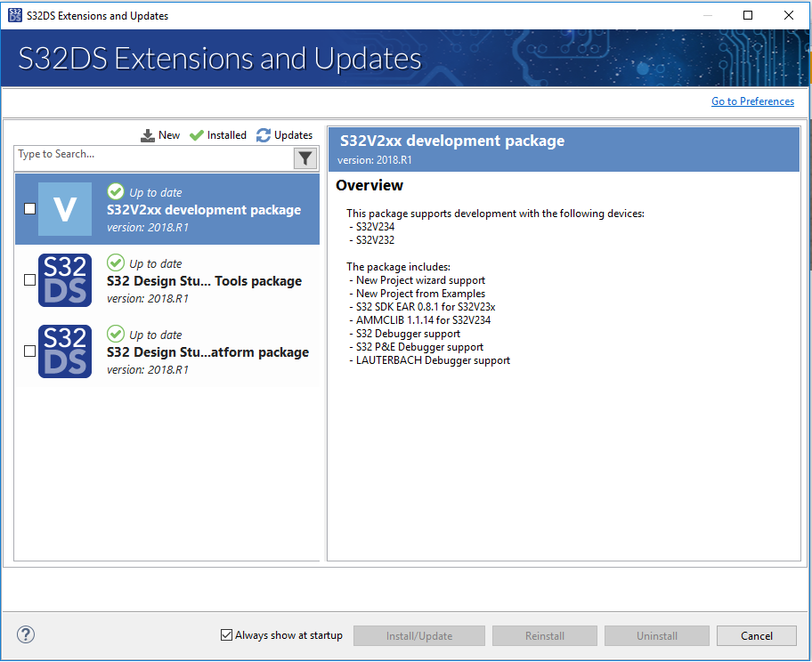Click the S32DS logo of Tools package
Viewport: 812px width, 662px height.
coord(65,280)
